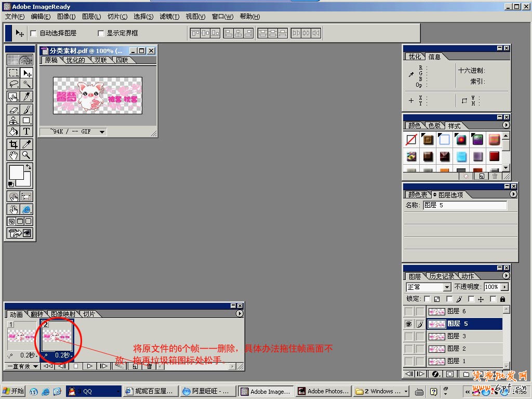Check the 显示定界框 option
Image resolution: width=532 pixels, height=399 pixels.
coord(101,33)
